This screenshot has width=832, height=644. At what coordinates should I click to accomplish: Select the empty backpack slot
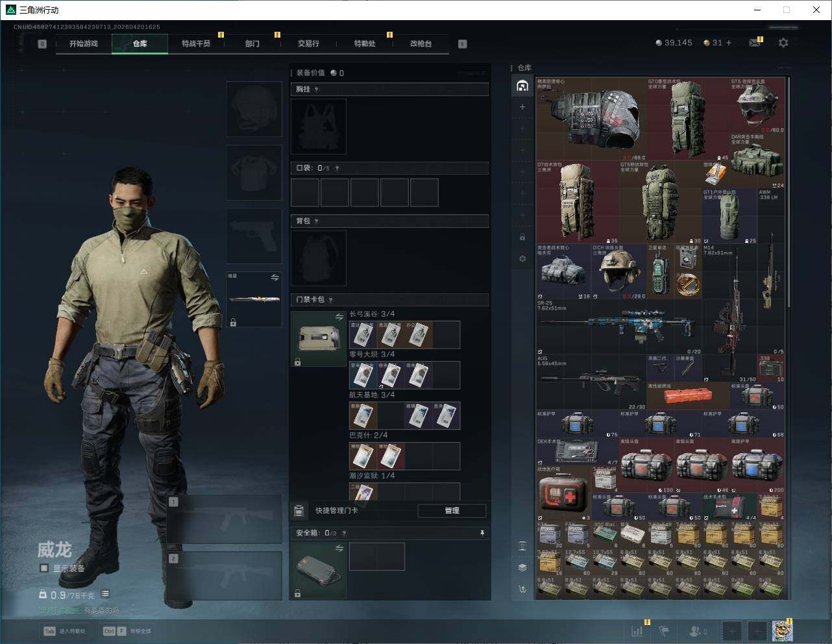coord(319,258)
